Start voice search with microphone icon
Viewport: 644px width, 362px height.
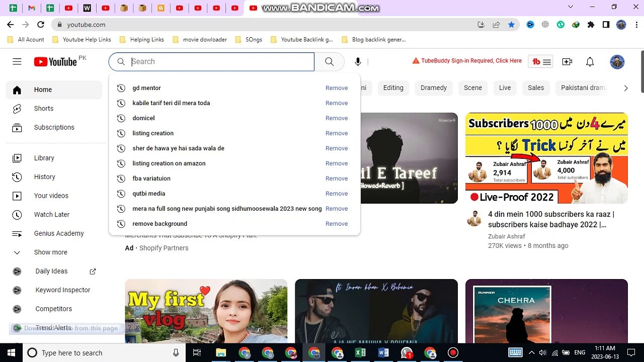tap(358, 61)
